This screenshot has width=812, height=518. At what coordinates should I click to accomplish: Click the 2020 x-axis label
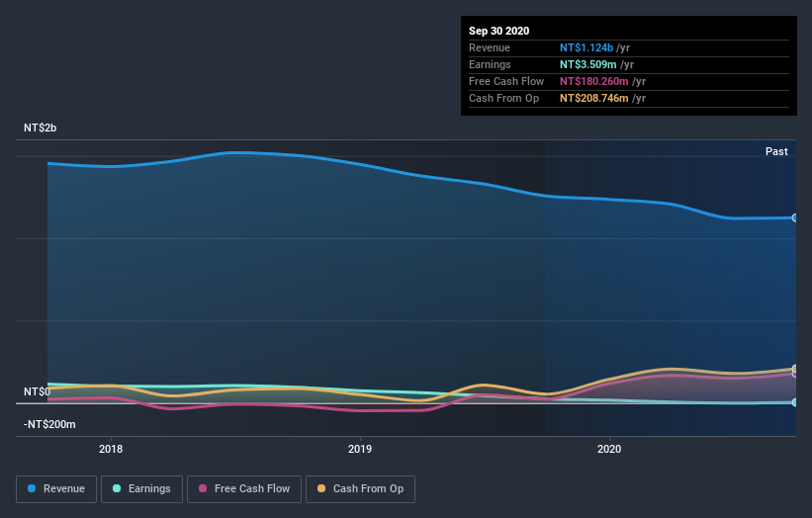609,449
